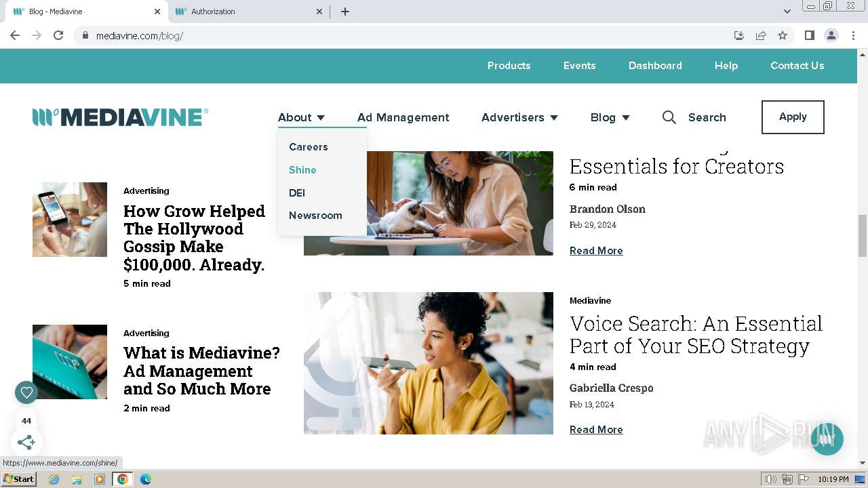Click the page vertical scrollbar thumb
The image size is (868, 488).
(x=863, y=236)
